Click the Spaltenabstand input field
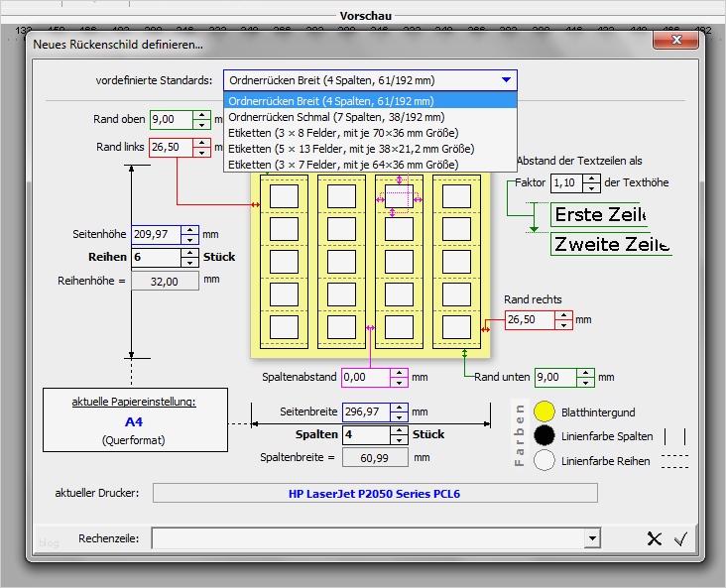 pos(365,378)
